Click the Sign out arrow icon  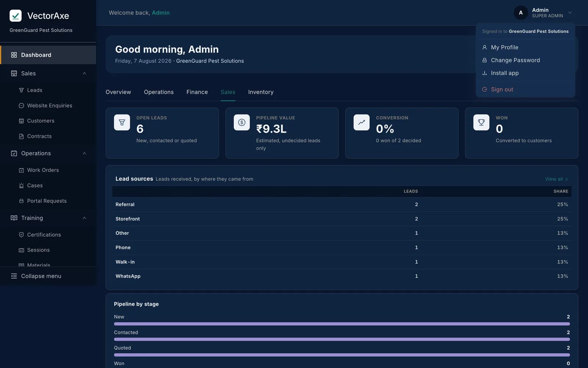pyautogui.click(x=484, y=89)
